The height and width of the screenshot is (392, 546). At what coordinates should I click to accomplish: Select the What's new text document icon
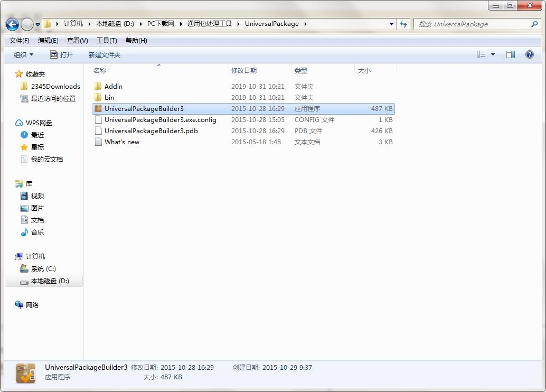tap(98, 142)
